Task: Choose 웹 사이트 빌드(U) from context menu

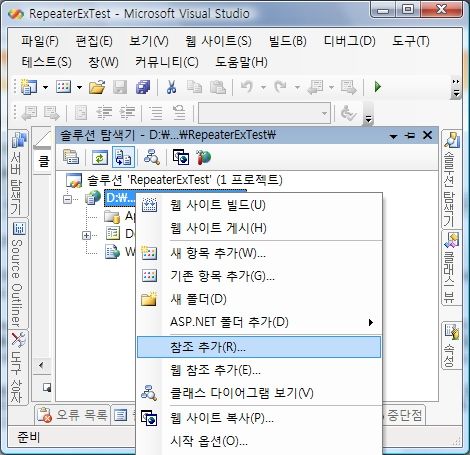Action: click(x=259, y=205)
